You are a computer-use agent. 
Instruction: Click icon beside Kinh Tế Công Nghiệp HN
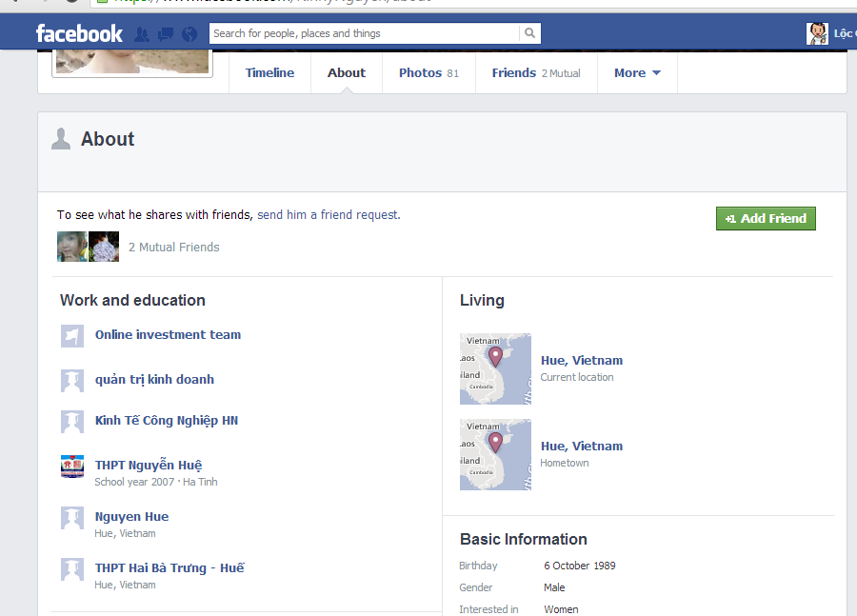point(72,422)
